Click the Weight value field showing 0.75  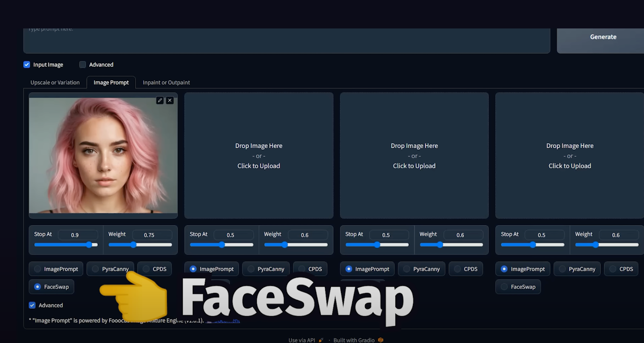152,235
